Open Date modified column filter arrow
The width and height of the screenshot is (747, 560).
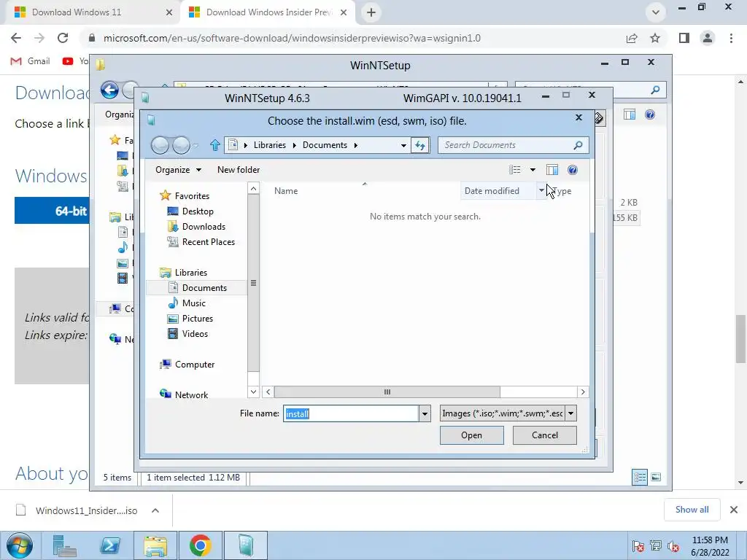point(541,190)
